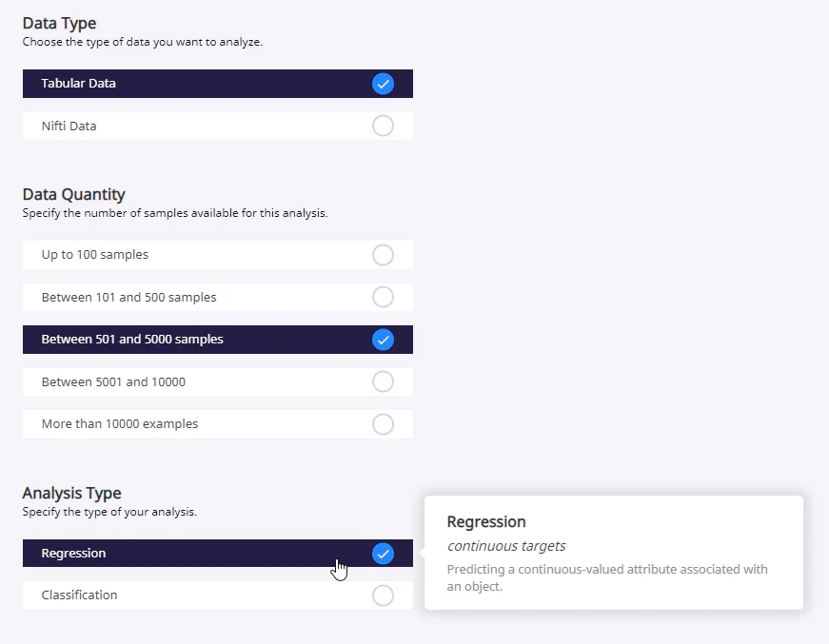This screenshot has width=829, height=644.
Task: Click the Between 101 and 500 samples text
Action: (129, 297)
